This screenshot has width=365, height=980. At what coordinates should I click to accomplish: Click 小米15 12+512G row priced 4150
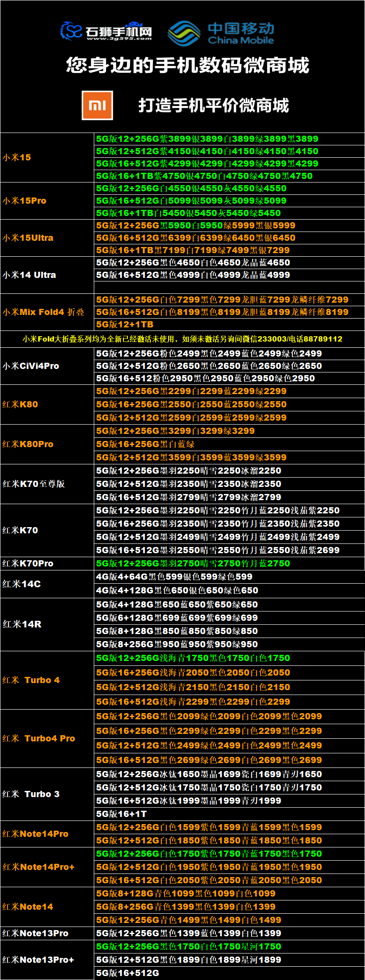(229, 151)
